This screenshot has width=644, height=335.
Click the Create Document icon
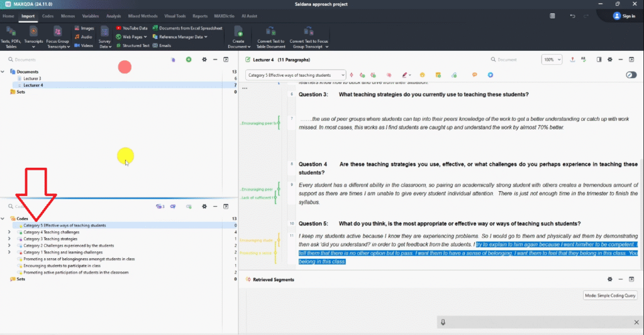coord(238,32)
